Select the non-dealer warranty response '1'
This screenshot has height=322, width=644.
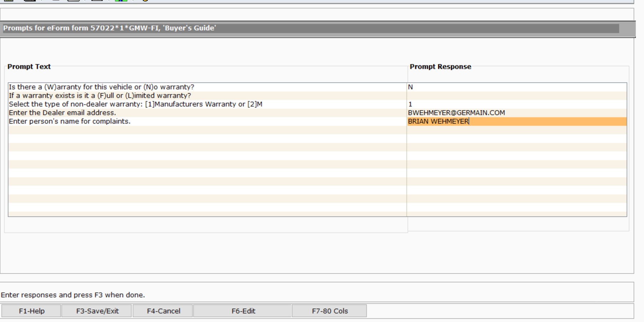coord(517,104)
